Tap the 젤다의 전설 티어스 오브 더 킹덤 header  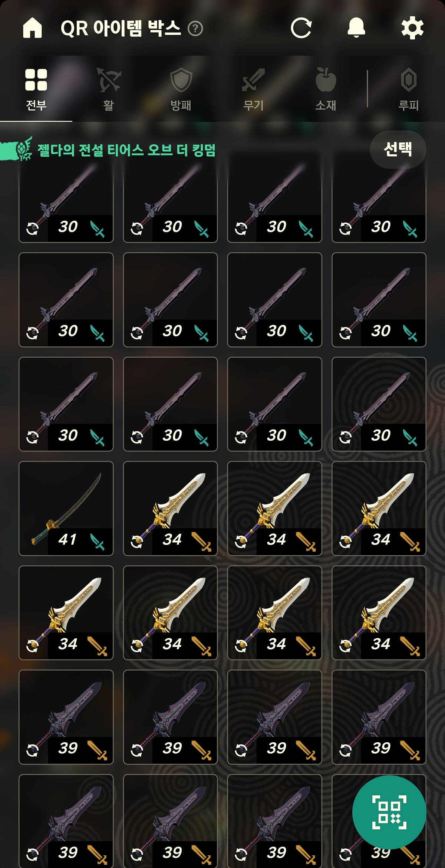126,150
